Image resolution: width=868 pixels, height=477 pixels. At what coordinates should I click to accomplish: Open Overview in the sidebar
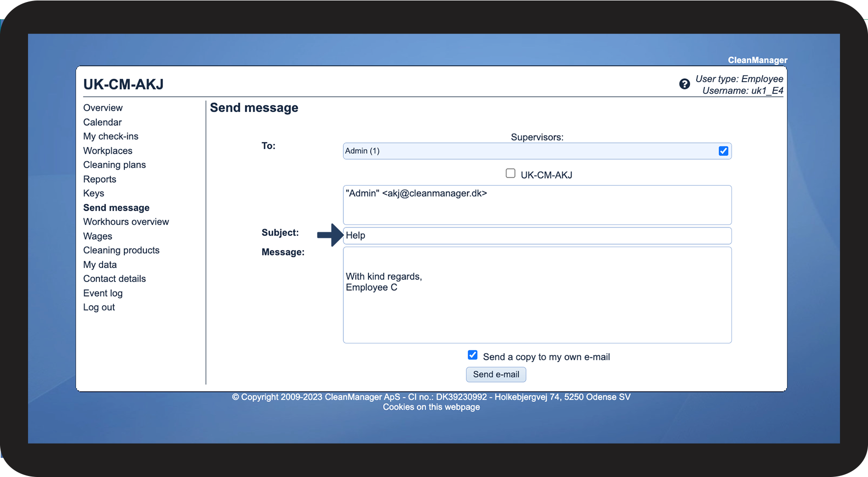[x=103, y=108]
